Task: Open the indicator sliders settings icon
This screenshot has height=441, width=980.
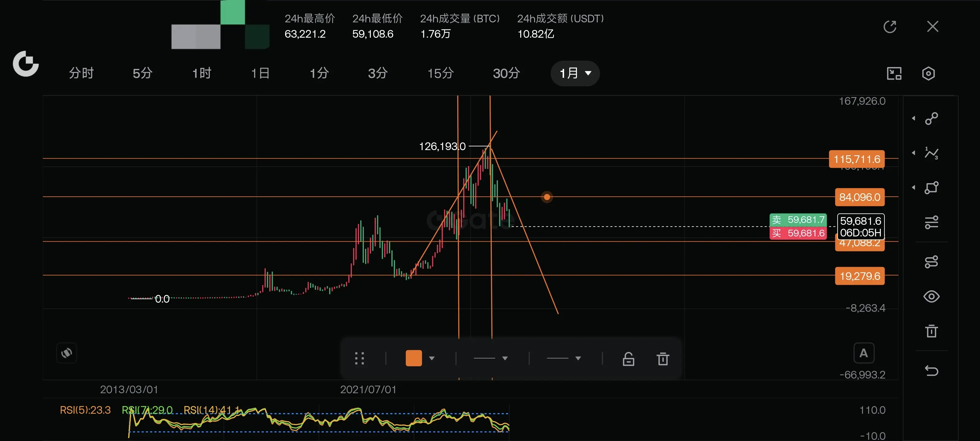Action: click(931, 222)
